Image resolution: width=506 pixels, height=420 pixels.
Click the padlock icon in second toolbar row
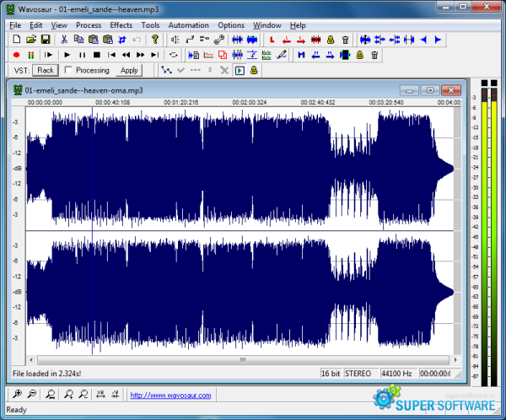(360, 55)
